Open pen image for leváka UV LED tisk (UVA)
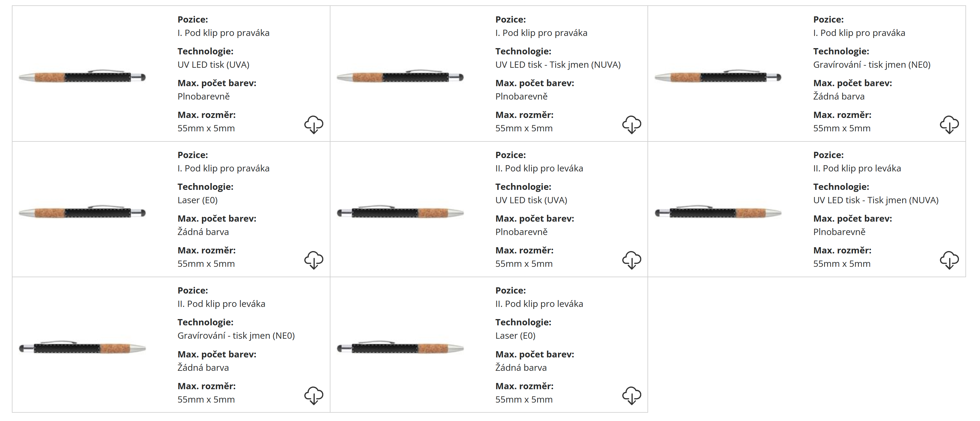The height and width of the screenshot is (421, 980). (400, 212)
